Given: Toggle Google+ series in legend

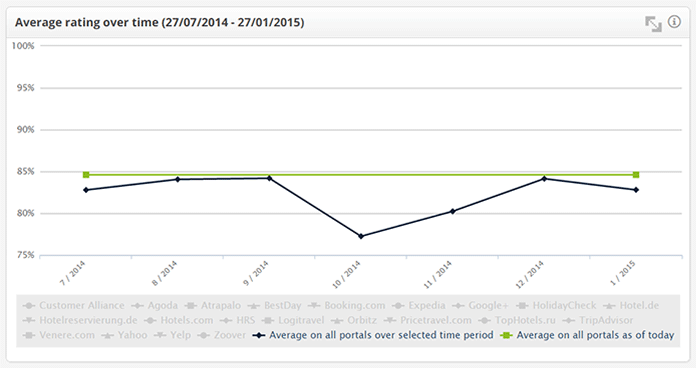Looking at the screenshot, I should click(x=480, y=305).
